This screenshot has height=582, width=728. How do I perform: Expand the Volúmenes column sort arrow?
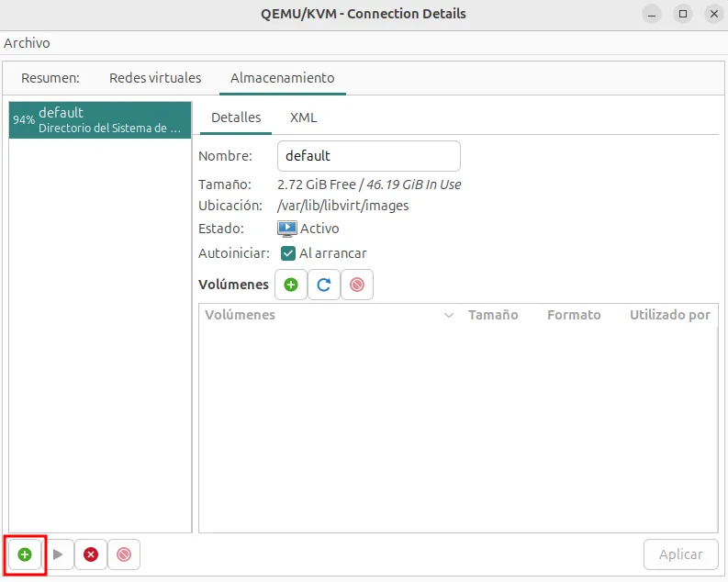tap(449, 315)
